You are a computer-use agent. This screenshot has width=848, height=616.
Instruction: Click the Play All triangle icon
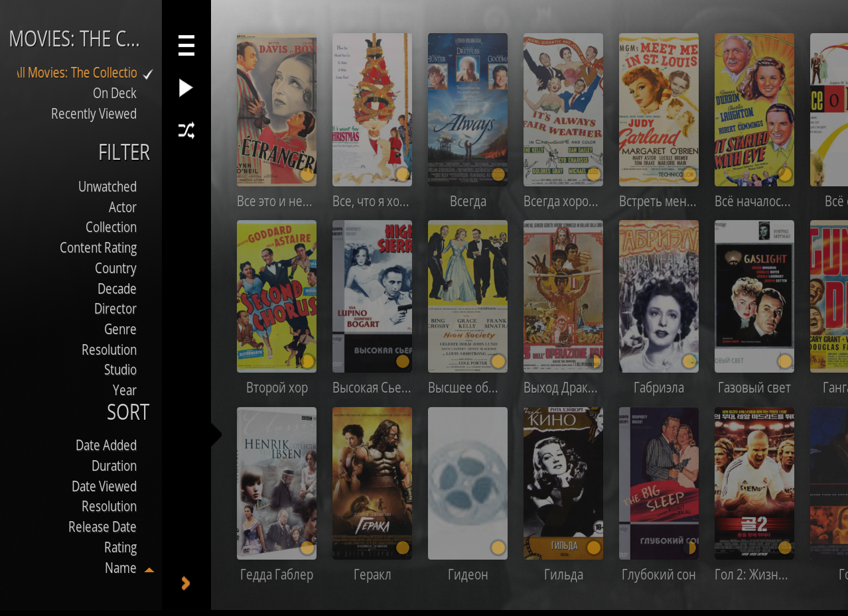(x=186, y=88)
